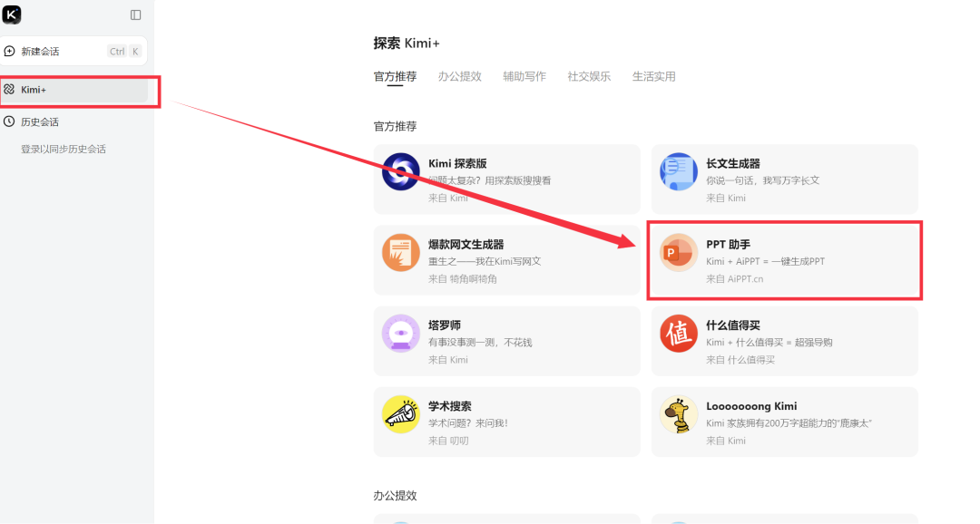The height and width of the screenshot is (524, 980).
Task: Click the 官方推荐 section heading above cards
Action: click(x=395, y=126)
